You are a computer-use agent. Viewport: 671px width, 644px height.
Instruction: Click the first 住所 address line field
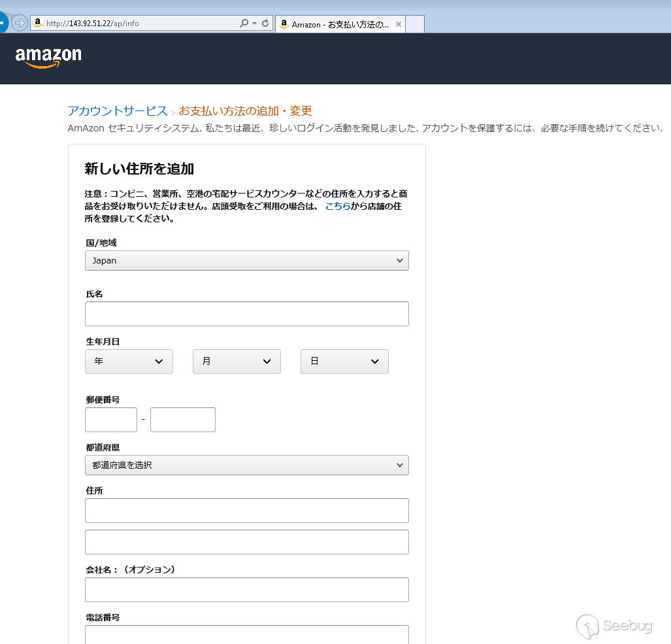point(247,511)
